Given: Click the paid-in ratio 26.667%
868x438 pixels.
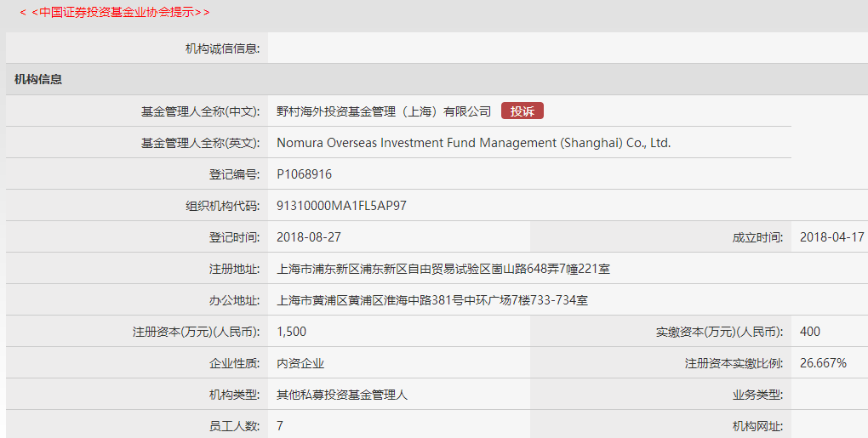Looking at the screenshot, I should pyautogui.click(x=823, y=363).
